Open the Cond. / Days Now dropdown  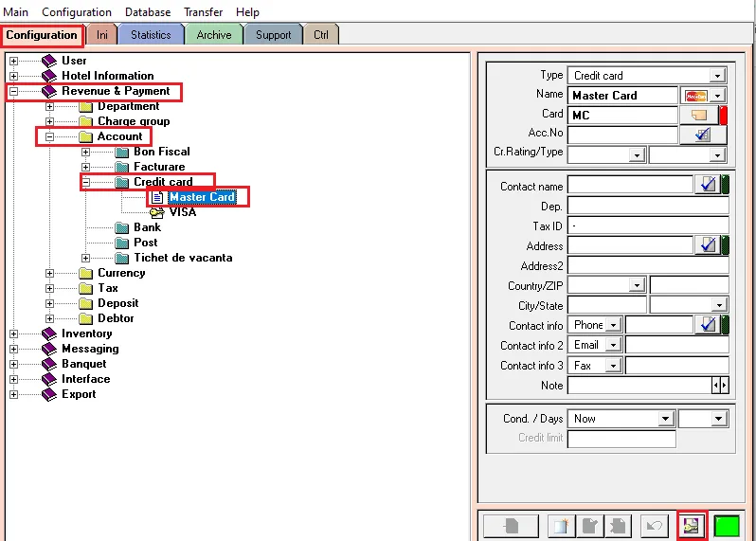pos(665,419)
